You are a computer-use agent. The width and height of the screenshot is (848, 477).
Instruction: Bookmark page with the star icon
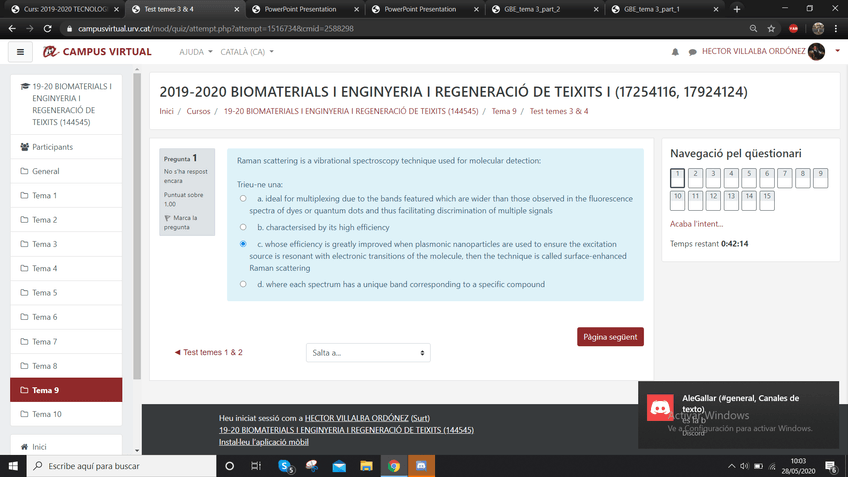tap(771, 29)
